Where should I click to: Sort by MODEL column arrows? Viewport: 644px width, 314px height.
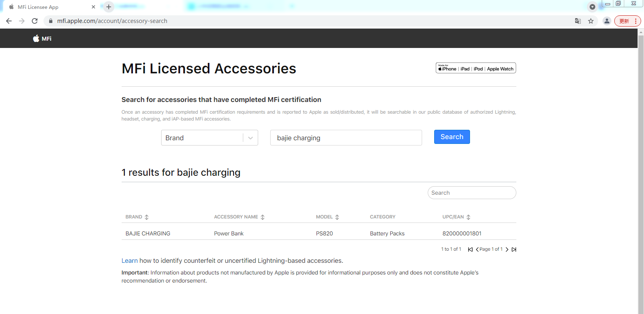pos(337,217)
